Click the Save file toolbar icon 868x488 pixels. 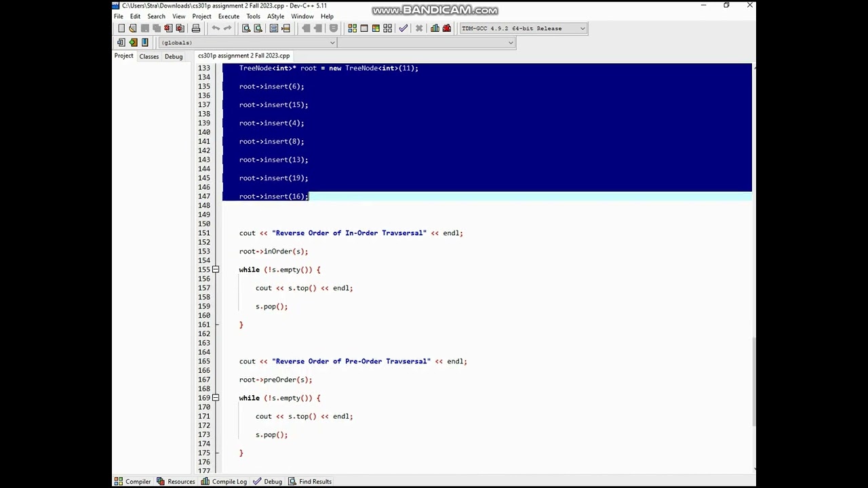[145, 28]
